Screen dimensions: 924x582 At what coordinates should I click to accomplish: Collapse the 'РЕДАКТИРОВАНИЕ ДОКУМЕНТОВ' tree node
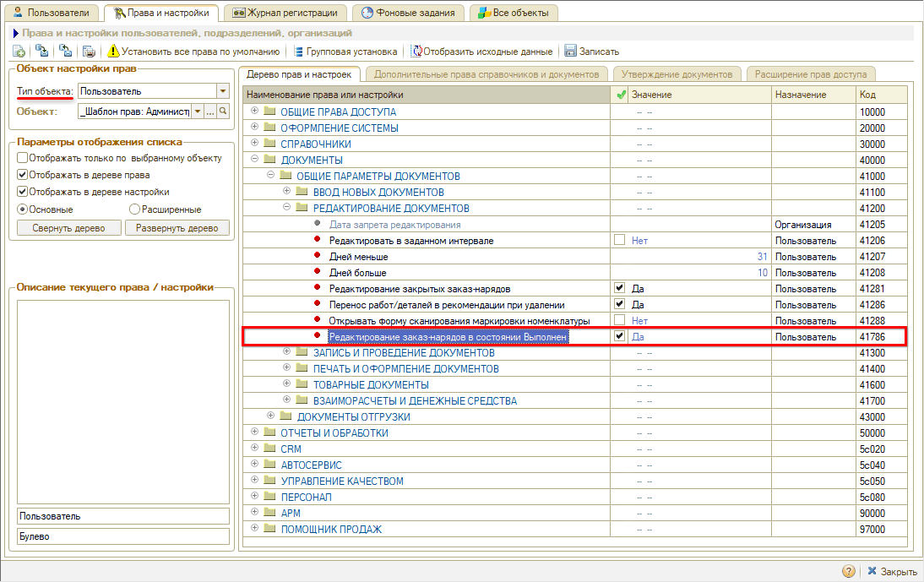point(287,208)
